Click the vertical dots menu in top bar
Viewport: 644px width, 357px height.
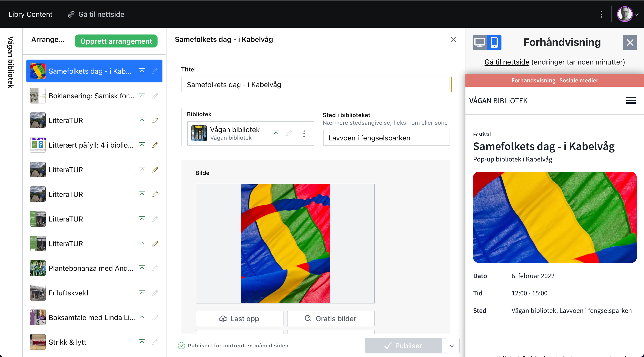pos(601,14)
